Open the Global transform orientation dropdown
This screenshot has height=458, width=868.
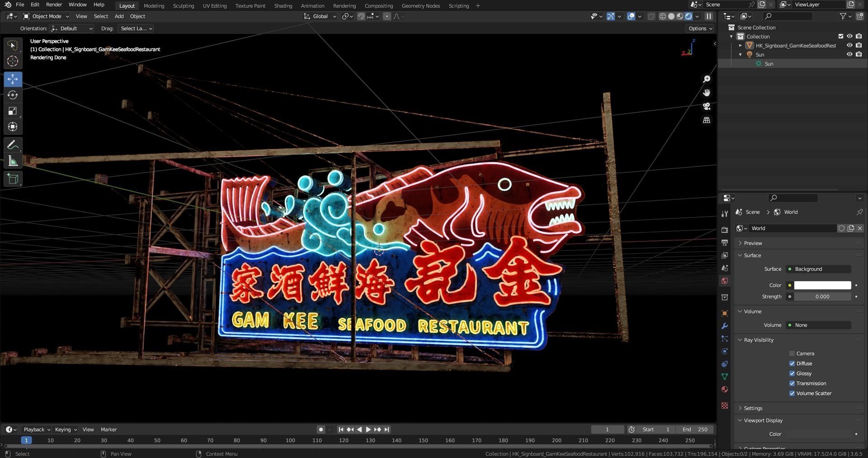[320, 16]
